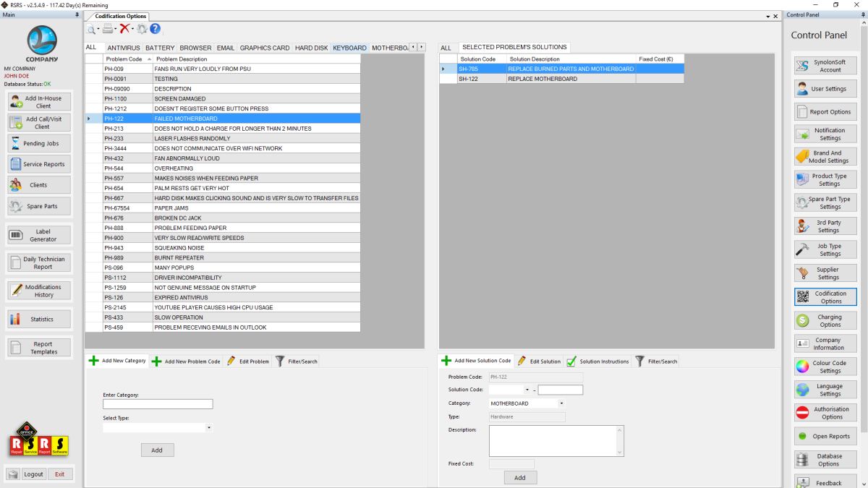
Task: Open User Settings in Control Panel
Action: 825,89
